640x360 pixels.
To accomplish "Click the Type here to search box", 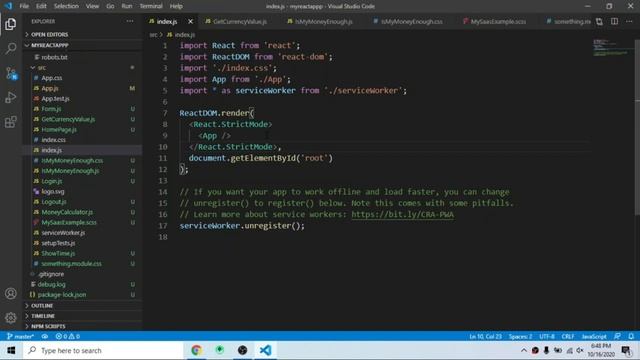I will coord(103,350).
